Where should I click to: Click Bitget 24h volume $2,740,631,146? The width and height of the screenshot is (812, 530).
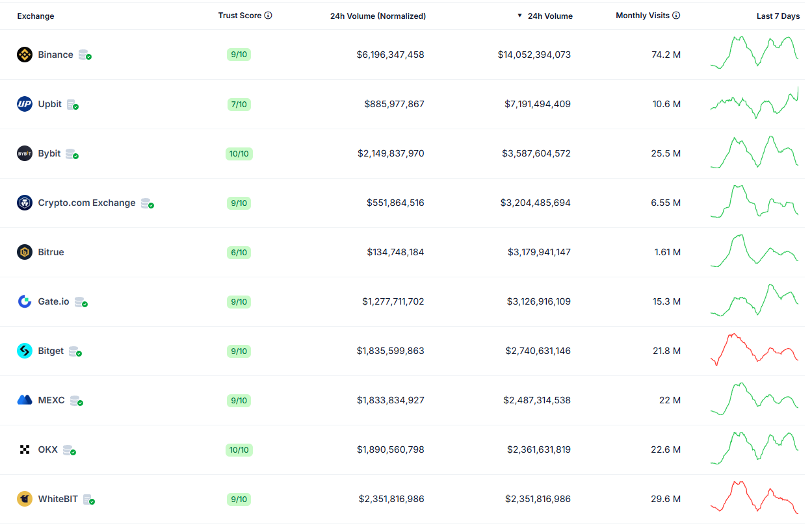pyautogui.click(x=538, y=351)
